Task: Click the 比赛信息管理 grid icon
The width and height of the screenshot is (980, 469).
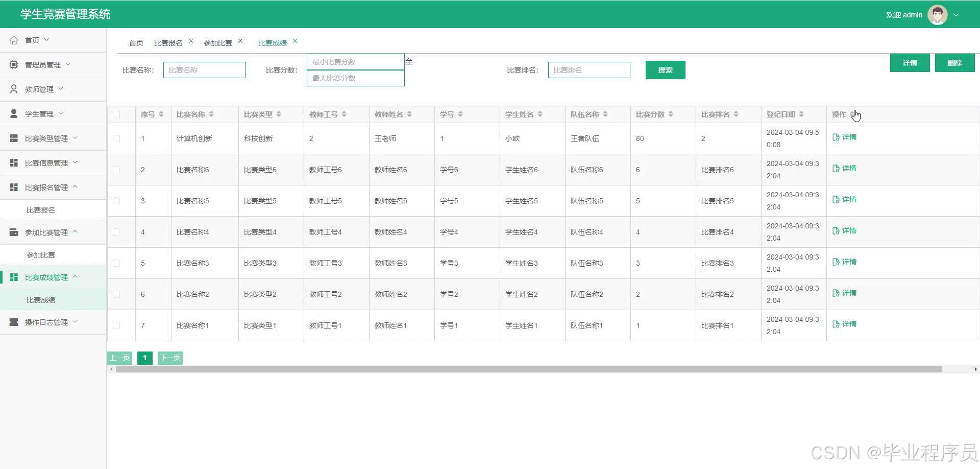Action: point(14,163)
